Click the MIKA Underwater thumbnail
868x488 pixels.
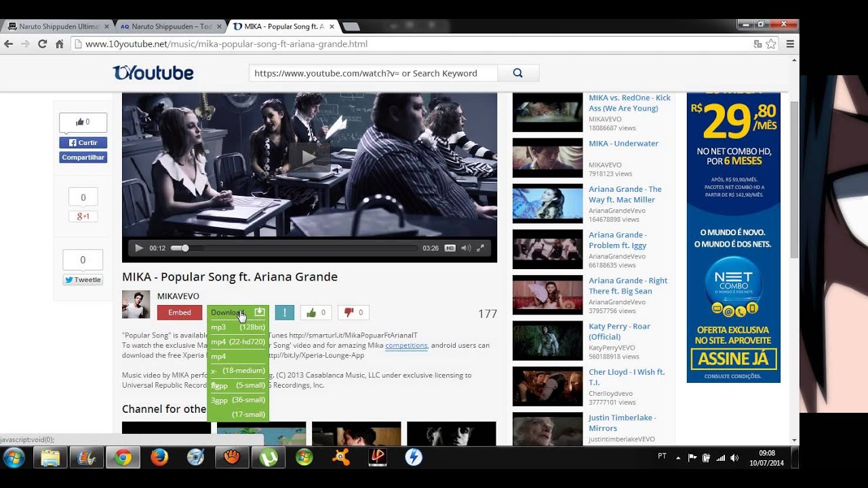547,157
